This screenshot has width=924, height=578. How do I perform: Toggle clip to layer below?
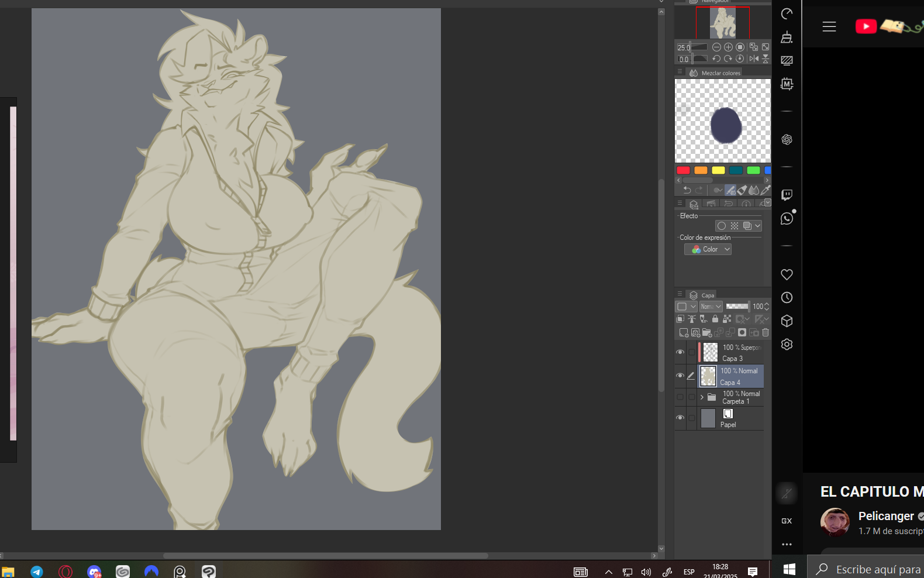click(681, 319)
